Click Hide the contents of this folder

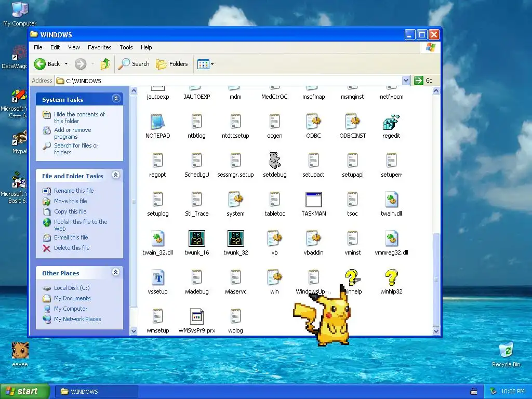click(x=79, y=117)
